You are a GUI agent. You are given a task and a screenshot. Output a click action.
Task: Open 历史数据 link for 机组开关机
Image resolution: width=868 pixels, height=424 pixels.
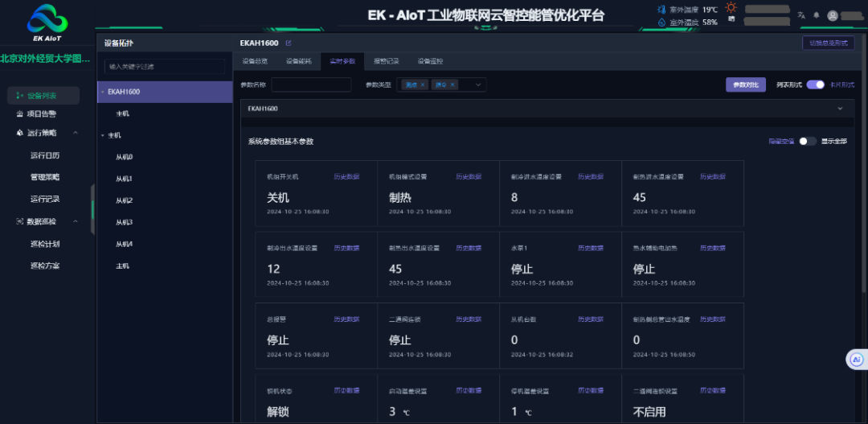(346, 176)
